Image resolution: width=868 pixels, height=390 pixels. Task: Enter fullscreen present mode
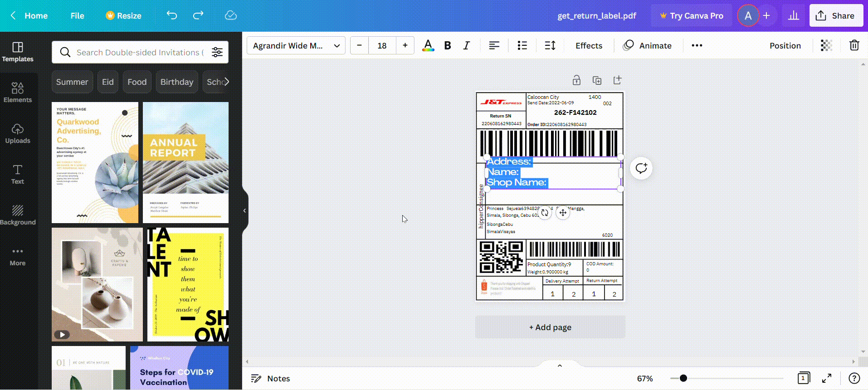tap(827, 378)
